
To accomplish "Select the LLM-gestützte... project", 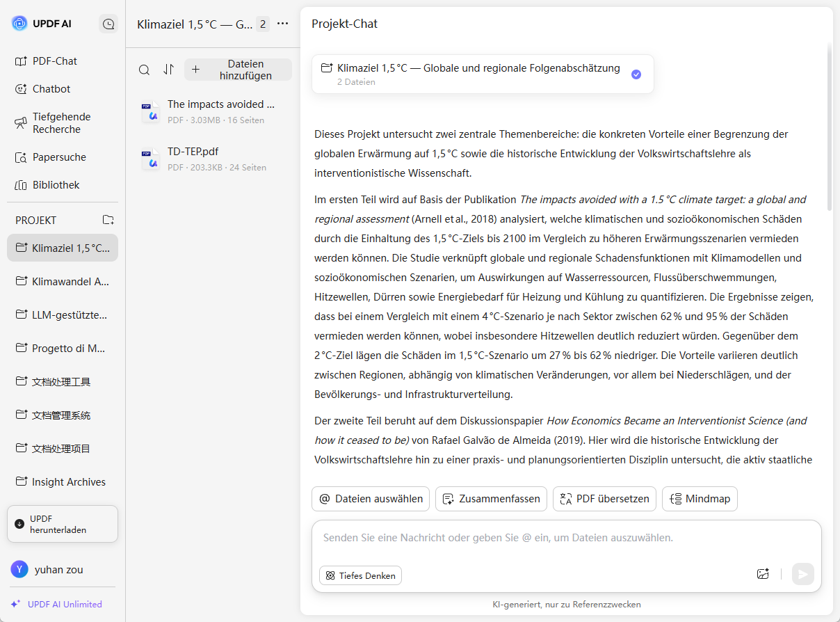I will point(63,314).
